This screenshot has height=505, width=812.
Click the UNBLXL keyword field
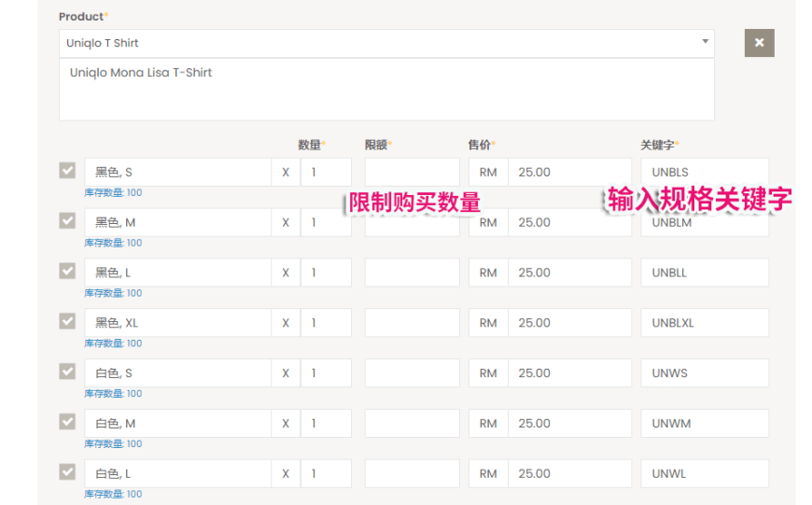(705, 323)
